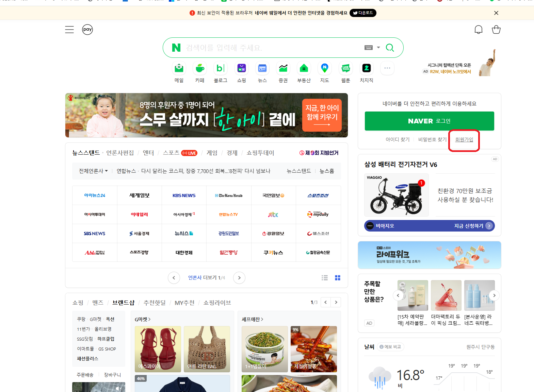The image size is (534, 392).
Task: Close the browser security banner
Action: tap(496, 13)
